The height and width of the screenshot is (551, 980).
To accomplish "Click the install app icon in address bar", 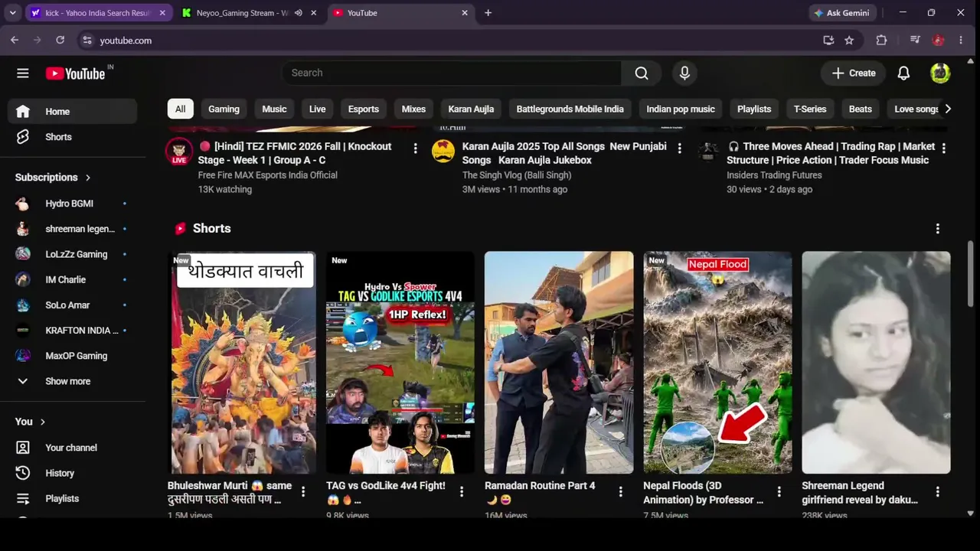I will pyautogui.click(x=828, y=40).
